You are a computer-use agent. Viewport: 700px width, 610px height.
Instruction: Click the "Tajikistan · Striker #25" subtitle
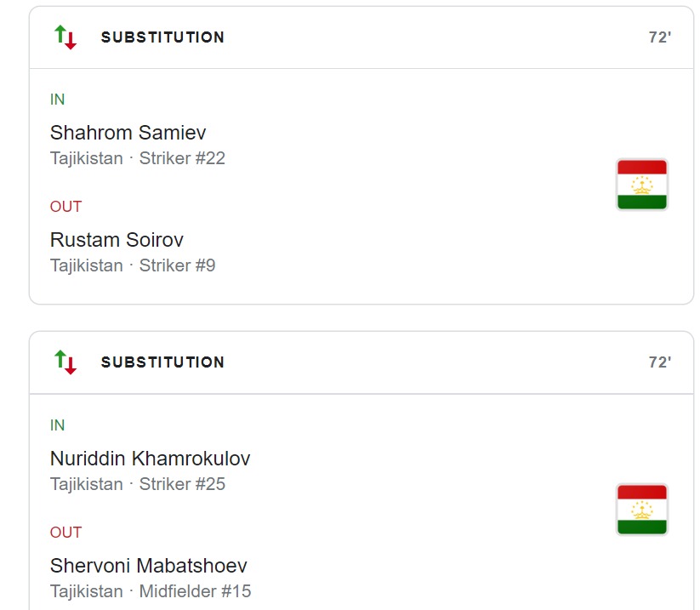(x=137, y=484)
